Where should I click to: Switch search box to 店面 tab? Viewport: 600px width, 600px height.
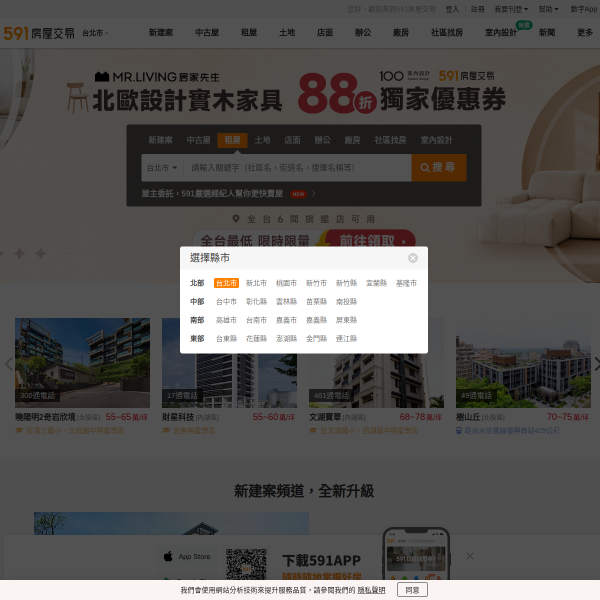292,140
